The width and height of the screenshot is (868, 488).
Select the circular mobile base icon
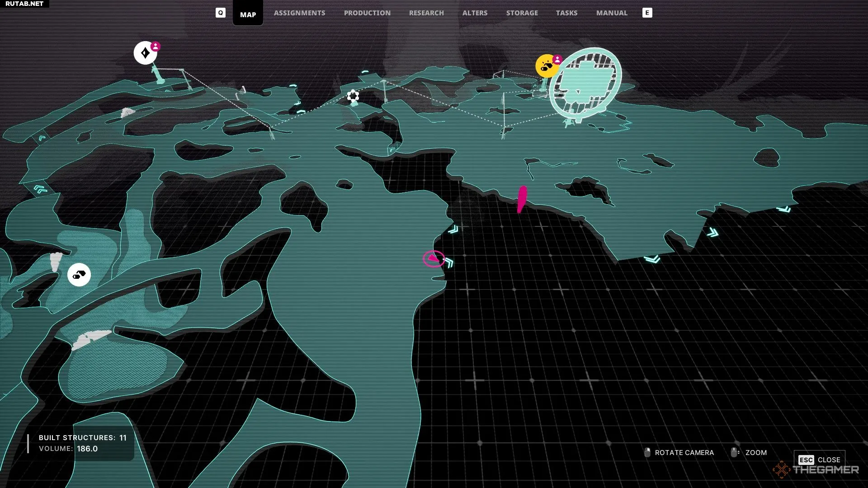(585, 84)
